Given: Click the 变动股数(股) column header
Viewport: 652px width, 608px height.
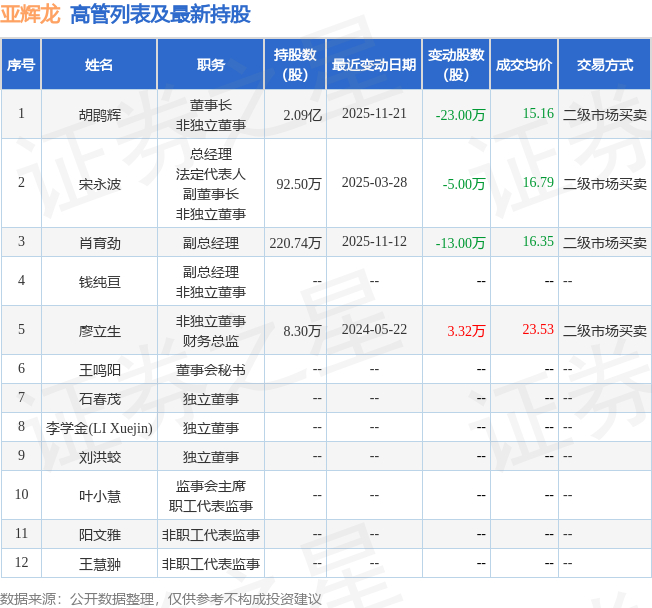Looking at the screenshot, I should click(456, 64).
